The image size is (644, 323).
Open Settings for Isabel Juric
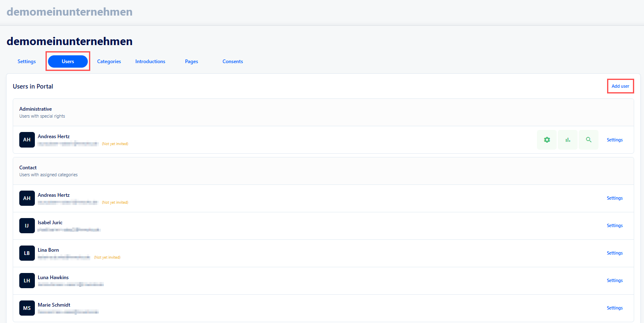(x=614, y=225)
